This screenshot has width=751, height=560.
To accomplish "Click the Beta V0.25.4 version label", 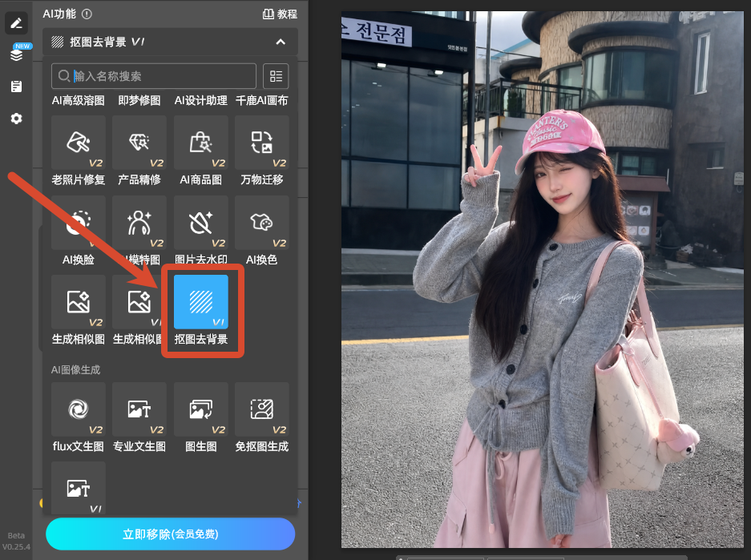I will pos(16,541).
